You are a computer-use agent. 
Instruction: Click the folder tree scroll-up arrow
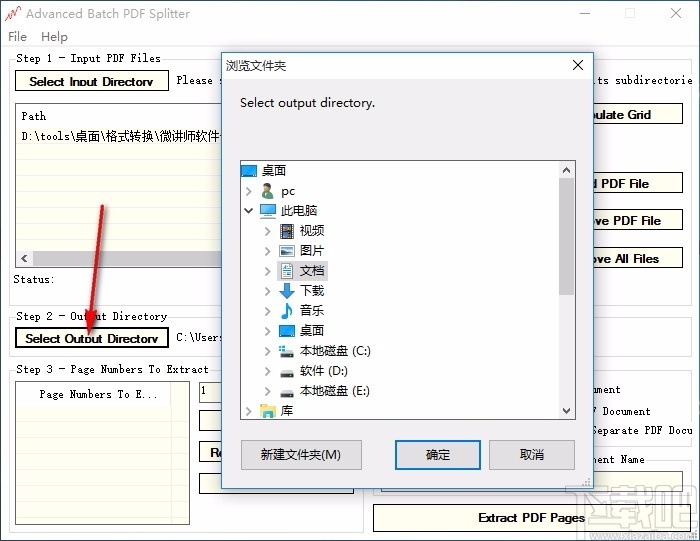pyautogui.click(x=567, y=170)
